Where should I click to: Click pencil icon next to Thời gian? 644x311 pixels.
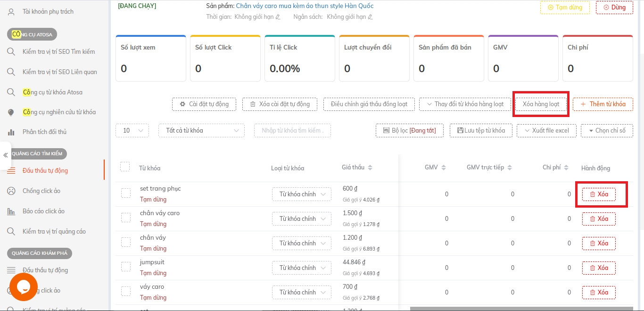(x=278, y=17)
